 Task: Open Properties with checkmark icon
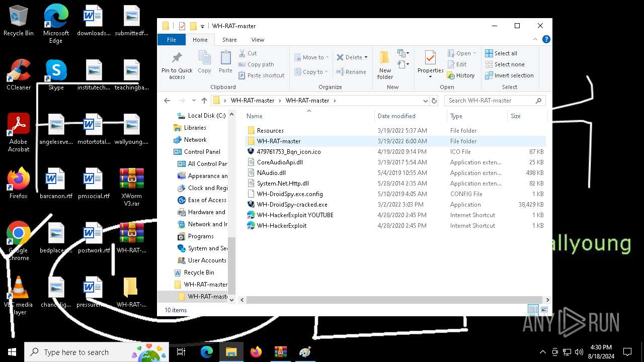tap(430, 65)
